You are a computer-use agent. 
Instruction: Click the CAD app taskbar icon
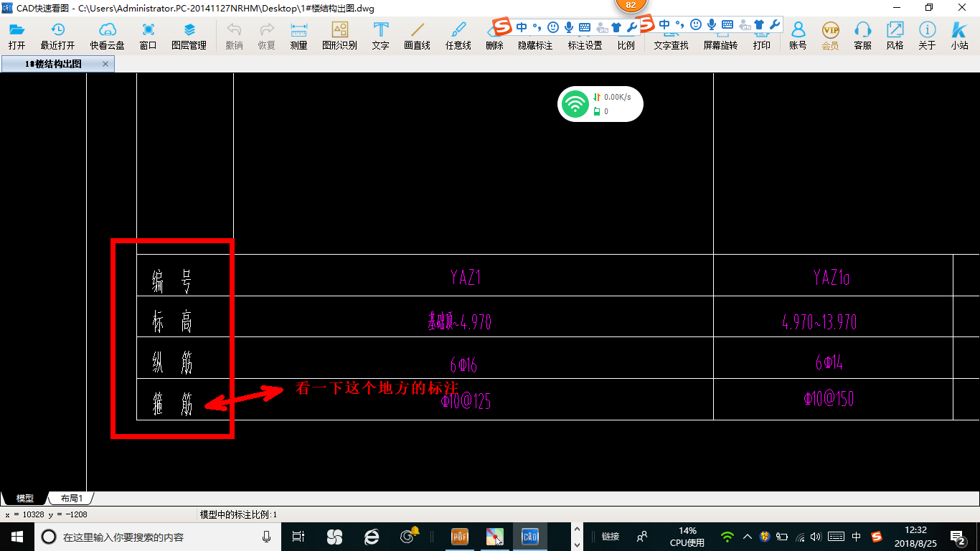(529, 537)
